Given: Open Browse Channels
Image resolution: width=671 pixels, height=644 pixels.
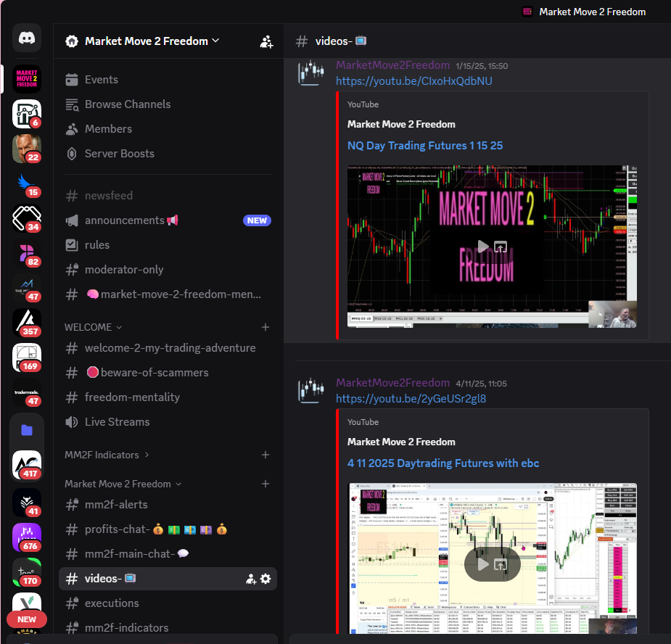Looking at the screenshot, I should 168,104.
